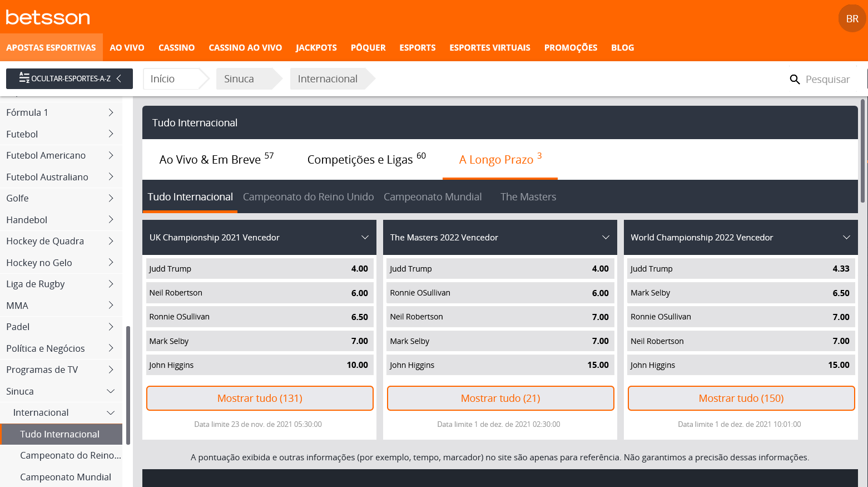This screenshot has height=487, width=868.
Task: Collapse the Internacional subcategory
Action: coord(61,412)
